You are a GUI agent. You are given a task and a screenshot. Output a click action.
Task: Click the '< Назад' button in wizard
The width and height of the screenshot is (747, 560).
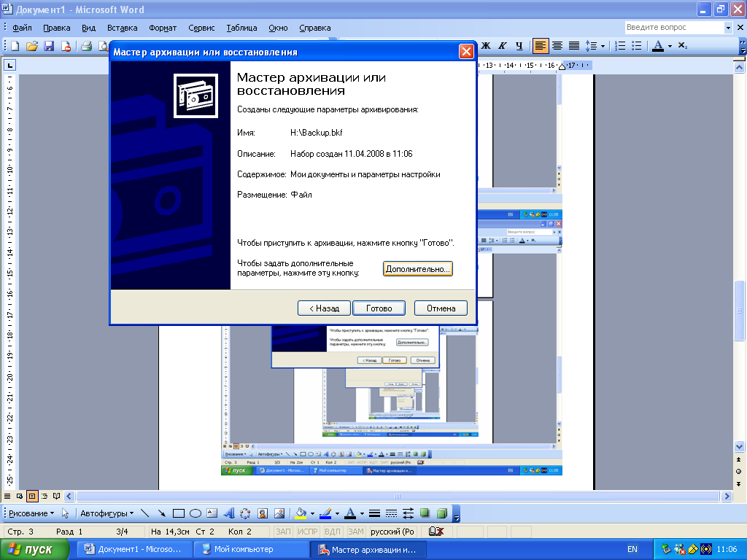(324, 308)
